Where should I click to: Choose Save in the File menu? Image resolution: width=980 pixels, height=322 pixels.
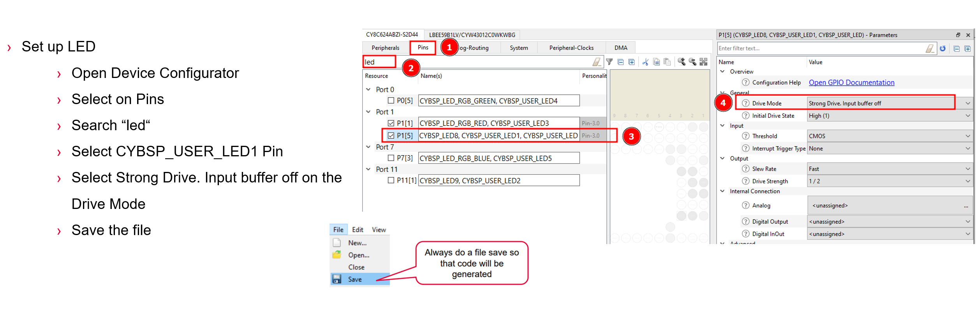tap(354, 279)
